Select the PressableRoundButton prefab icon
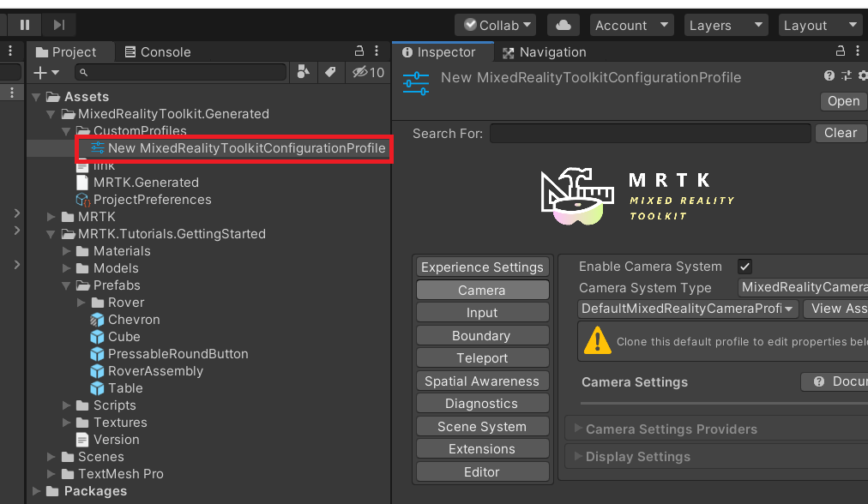This screenshot has height=504, width=868. (x=97, y=354)
